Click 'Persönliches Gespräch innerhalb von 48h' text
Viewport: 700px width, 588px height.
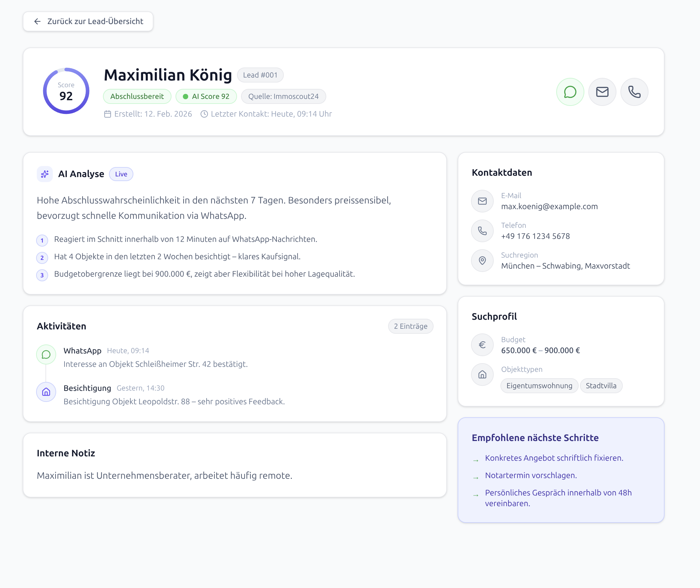558,493
